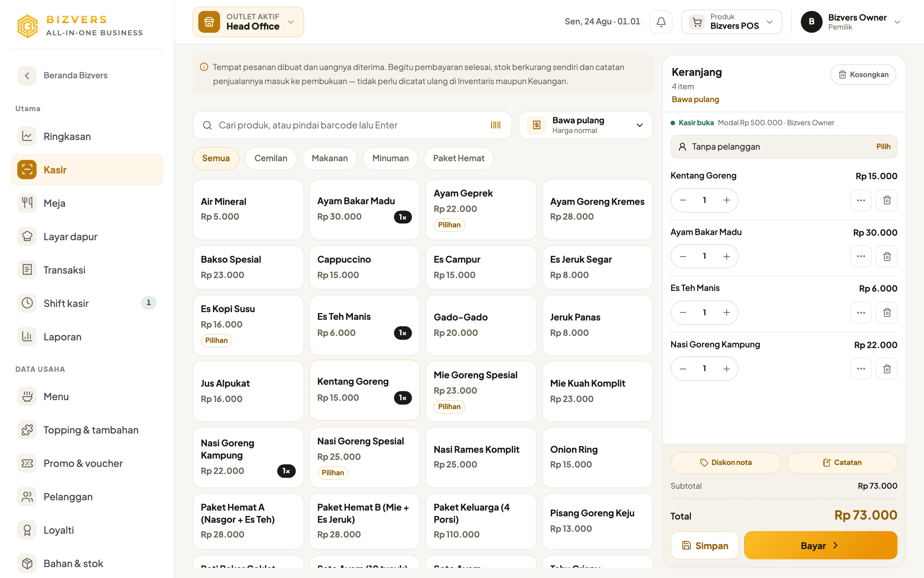The image size is (924, 578).
Task: Open the Bizvers Owner account menu
Action: [x=851, y=22]
